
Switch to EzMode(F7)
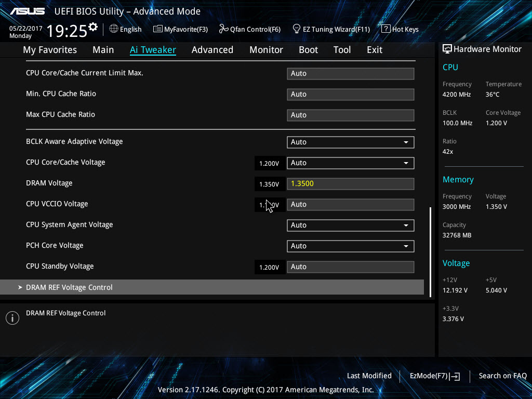pos(435,376)
